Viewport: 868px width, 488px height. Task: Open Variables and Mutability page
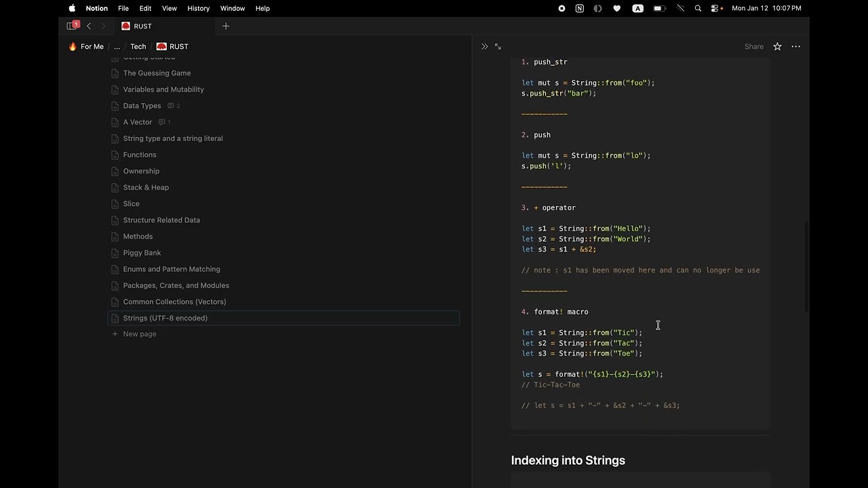tap(163, 89)
